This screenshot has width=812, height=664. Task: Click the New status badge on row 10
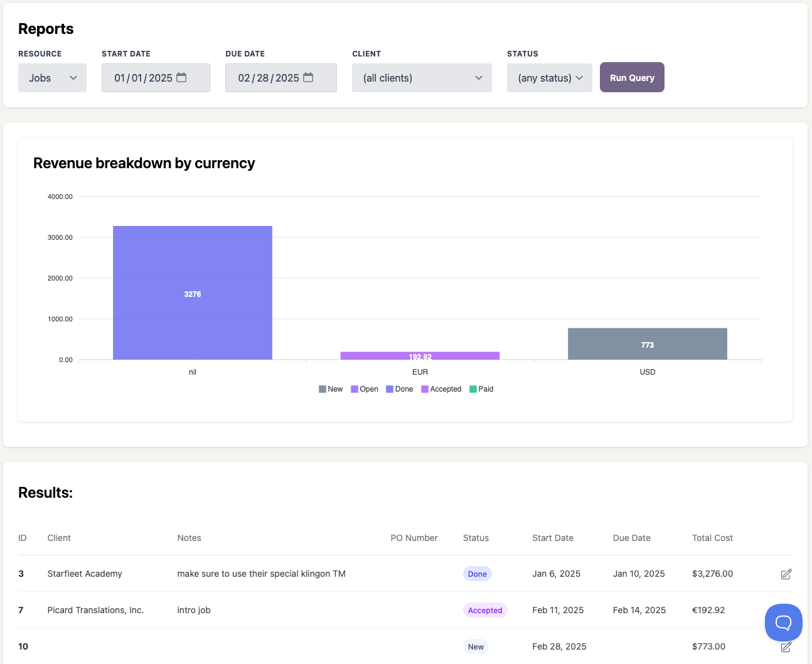point(476,646)
